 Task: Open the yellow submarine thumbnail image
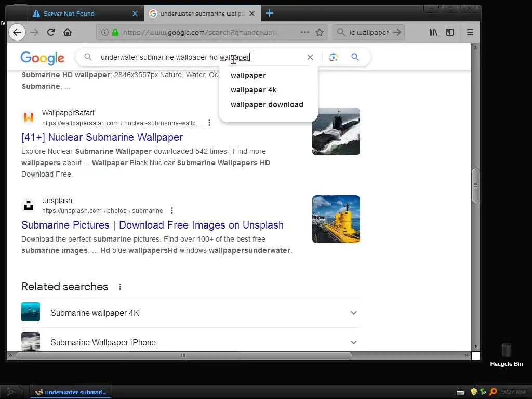[336, 219]
